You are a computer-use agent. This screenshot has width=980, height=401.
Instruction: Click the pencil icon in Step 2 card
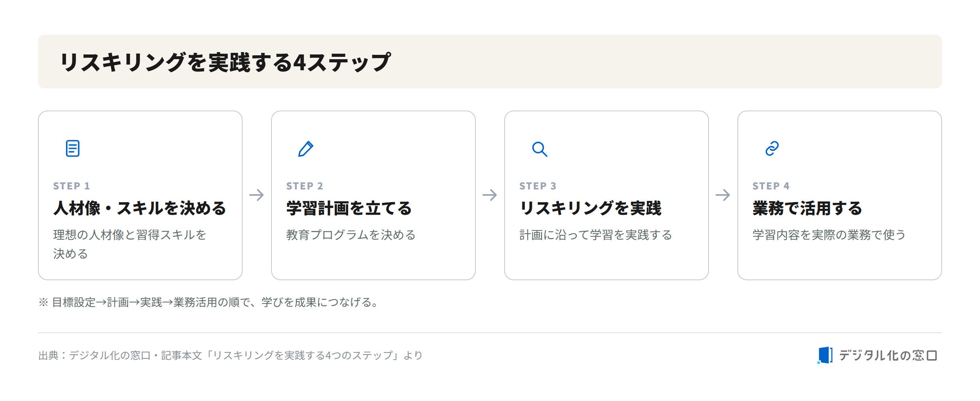[x=306, y=149]
